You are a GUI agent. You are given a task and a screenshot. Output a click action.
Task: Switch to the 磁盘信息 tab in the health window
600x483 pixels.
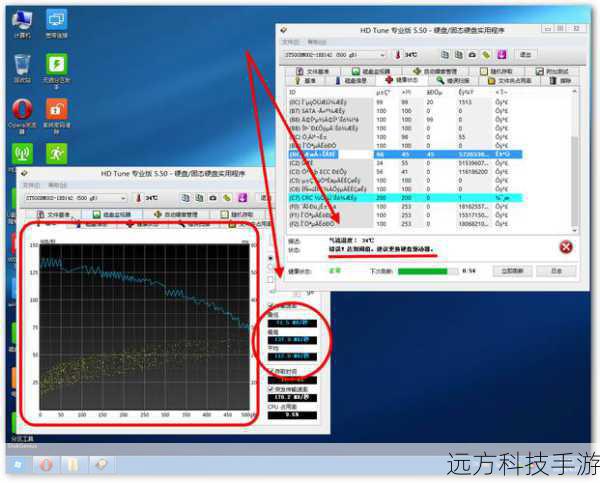351,80
